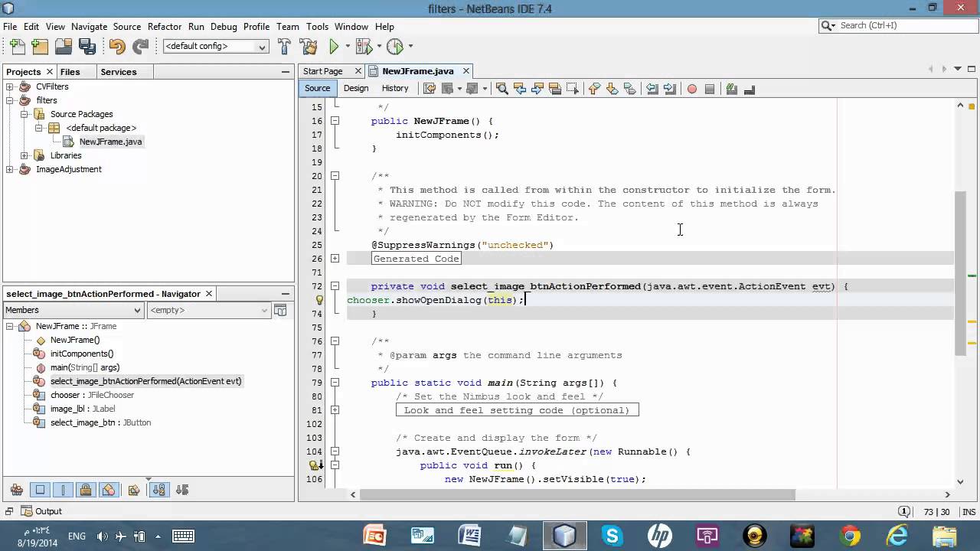This screenshot has height=551, width=980.
Task: Click the Previous Bookmark icon
Action: pyautogui.click(x=594, y=89)
